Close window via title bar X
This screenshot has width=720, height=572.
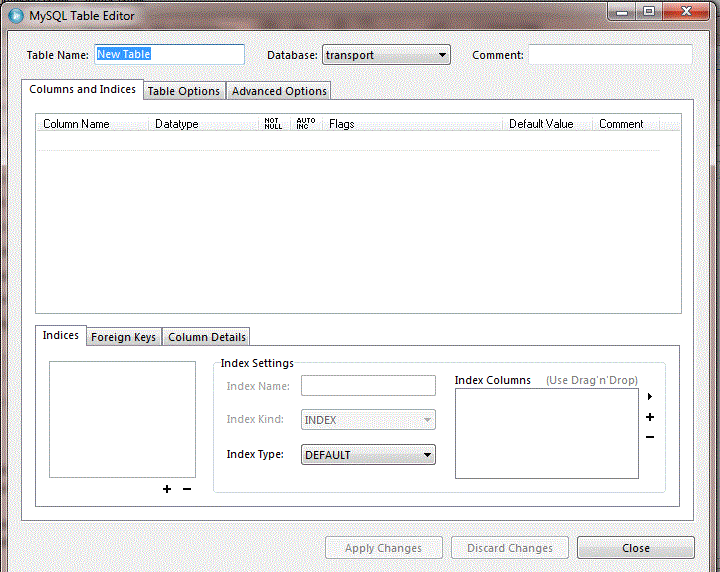686,12
